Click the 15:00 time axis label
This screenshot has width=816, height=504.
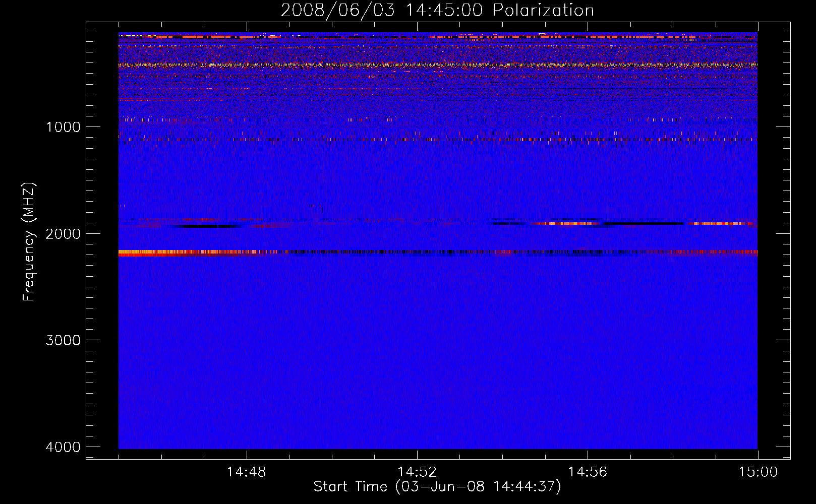click(758, 472)
